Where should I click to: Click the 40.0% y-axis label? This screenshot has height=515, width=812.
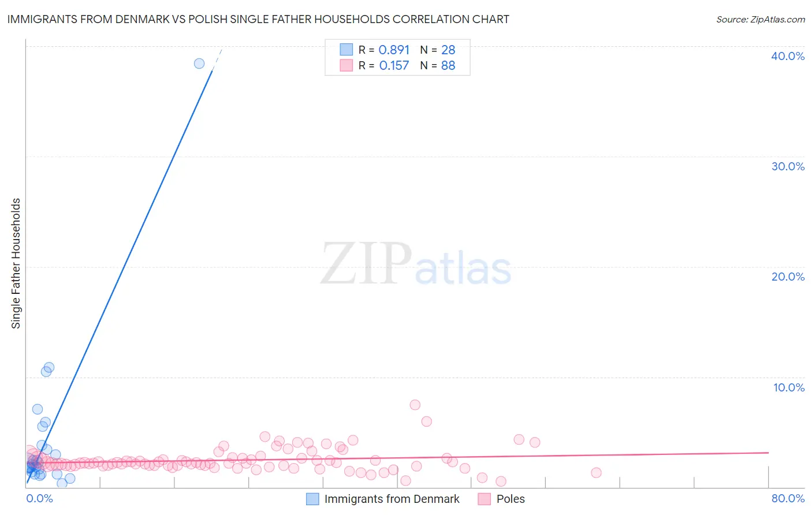pos(788,56)
